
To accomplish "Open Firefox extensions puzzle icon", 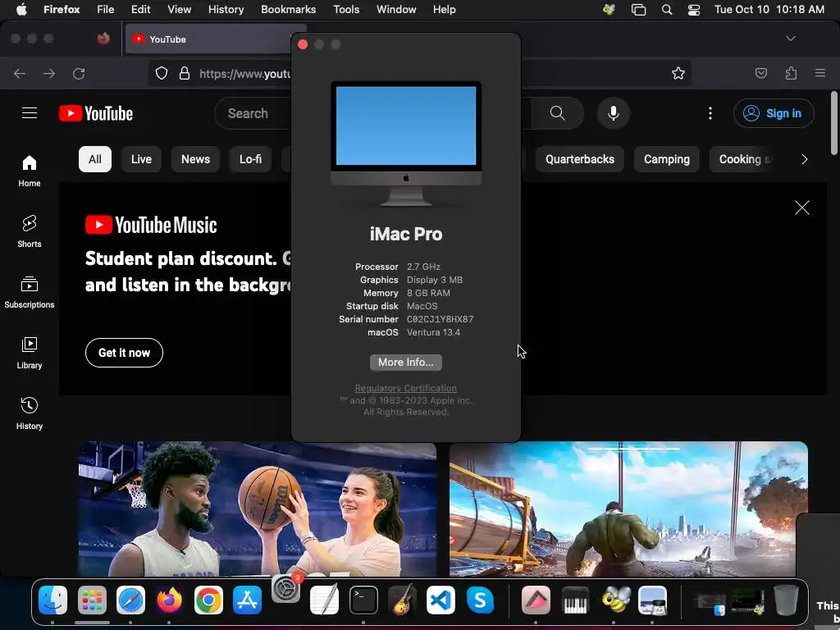I will pyautogui.click(x=792, y=73).
